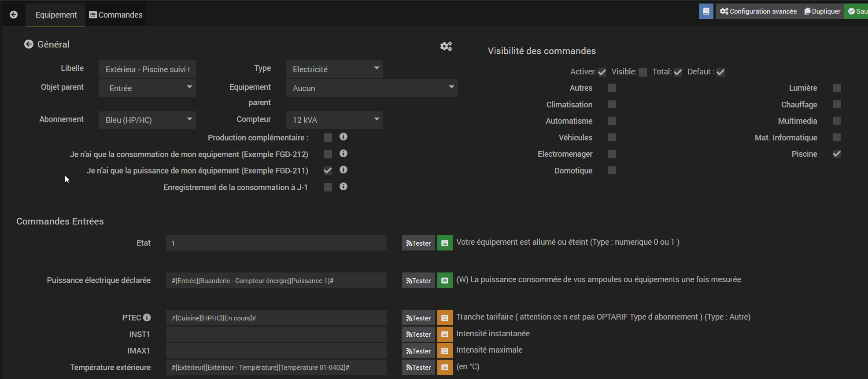Tick the Automatisme checkbox
868x379 pixels.
click(x=612, y=121)
